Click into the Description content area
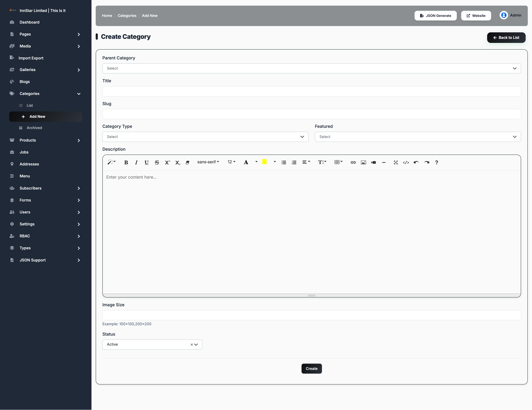Viewport: 532px width, 410px height. point(312,232)
